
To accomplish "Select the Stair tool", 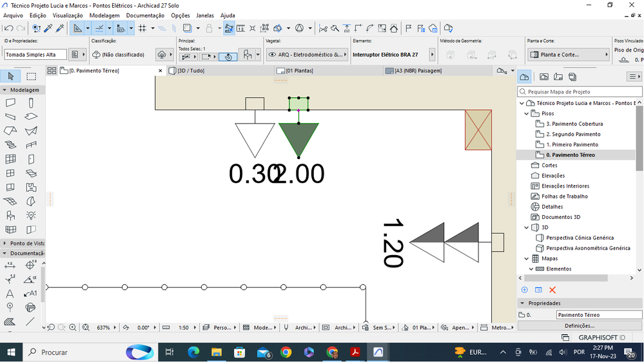I will pyautogui.click(x=10, y=145).
